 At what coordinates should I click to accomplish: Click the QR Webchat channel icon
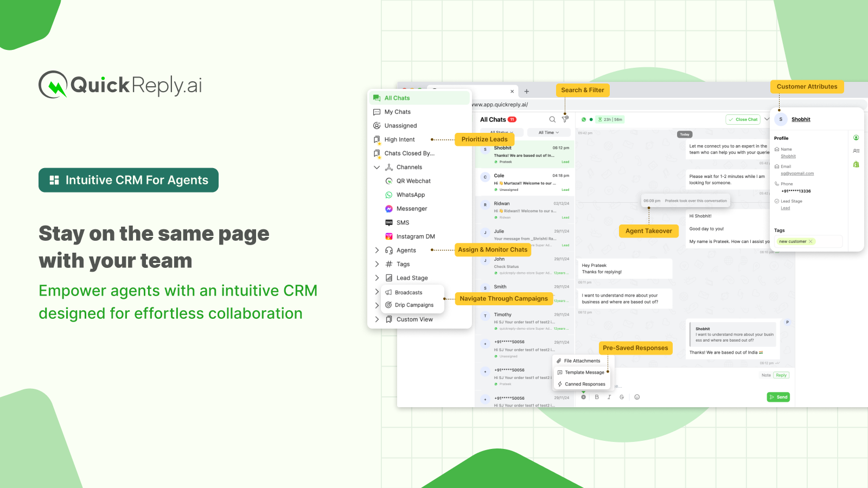(x=389, y=181)
